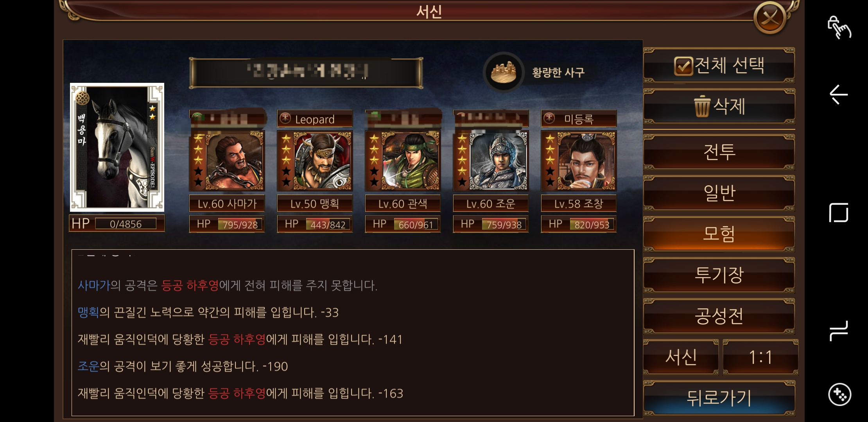The width and height of the screenshot is (868, 422).
Task: Click the round emblem beside Leopard name
Action: (x=285, y=118)
